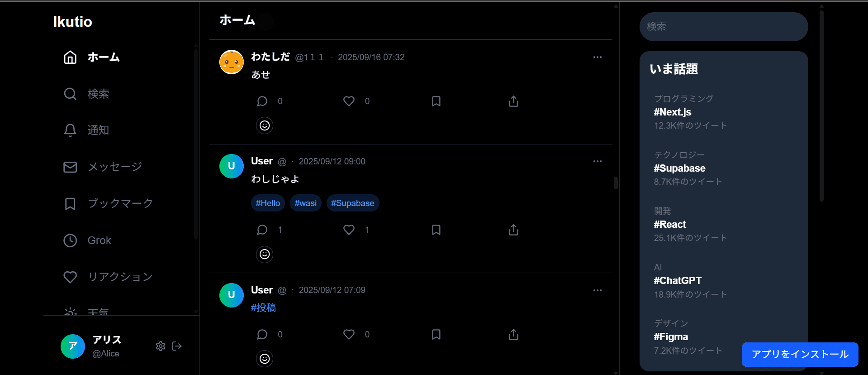The image size is (868, 375).
Task: Add emoji reaction to あせ post
Action: click(265, 125)
